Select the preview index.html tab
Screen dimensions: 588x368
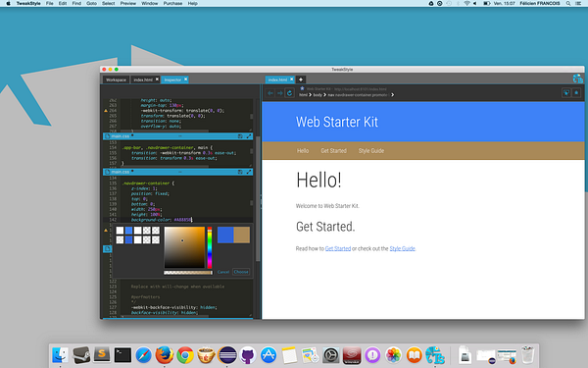[277, 79]
